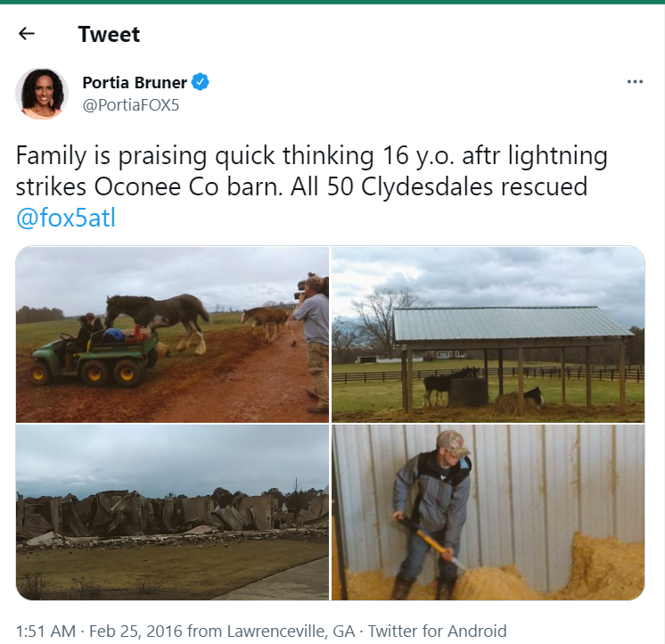The width and height of the screenshot is (665, 644).
Task: Open Portia Bruner's profile picture
Action: [42, 93]
